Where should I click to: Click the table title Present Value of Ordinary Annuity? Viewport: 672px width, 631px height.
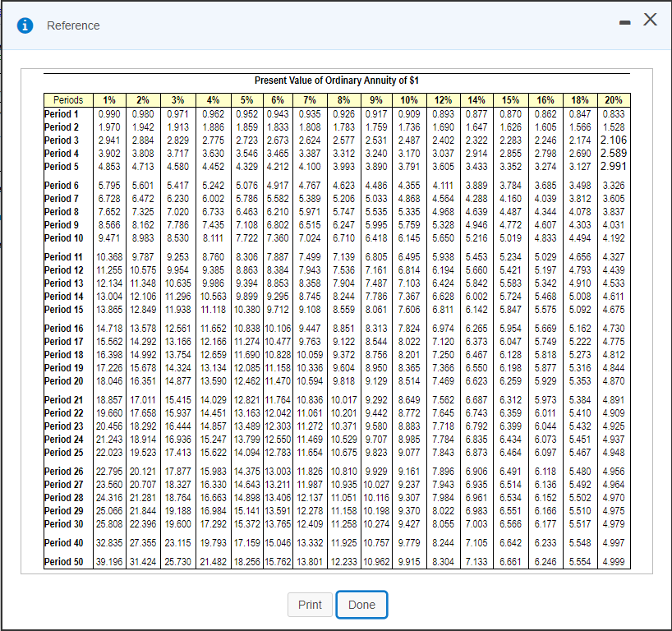(x=340, y=81)
